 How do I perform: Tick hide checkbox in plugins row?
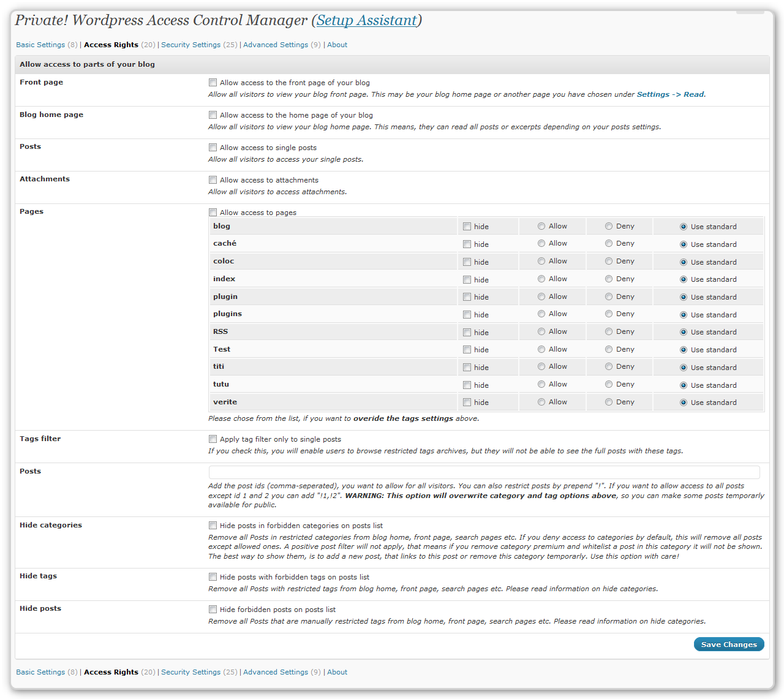click(x=467, y=314)
